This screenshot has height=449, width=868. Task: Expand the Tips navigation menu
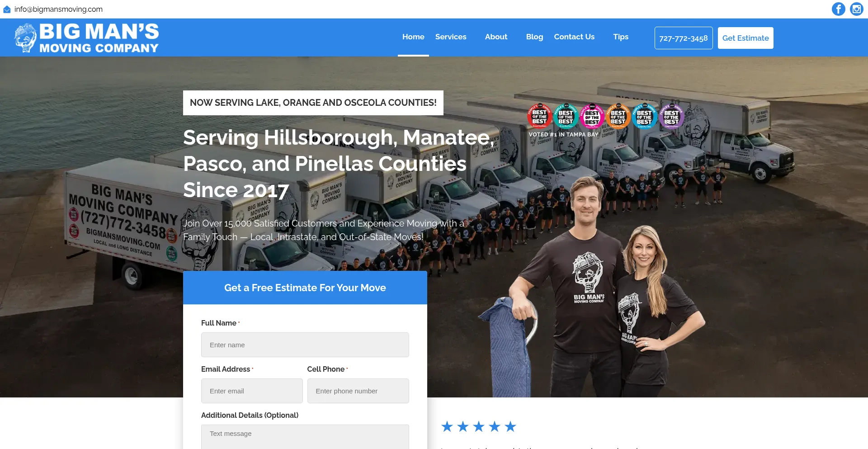pos(620,37)
